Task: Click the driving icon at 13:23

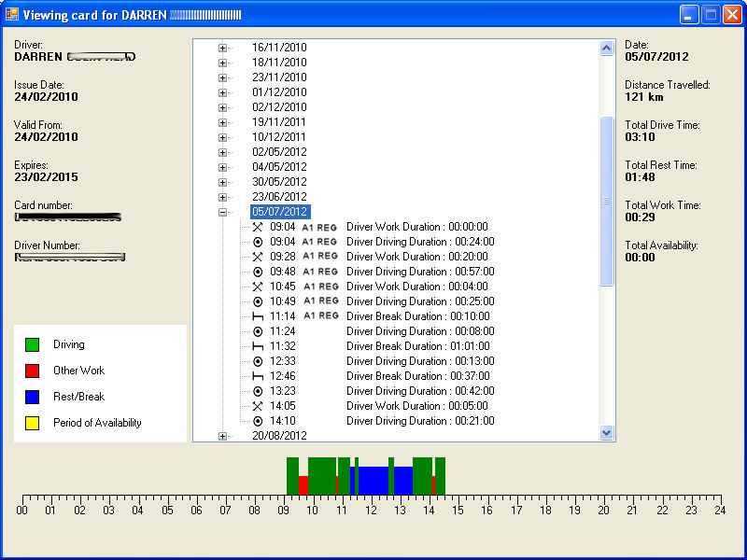Action: tap(258, 391)
